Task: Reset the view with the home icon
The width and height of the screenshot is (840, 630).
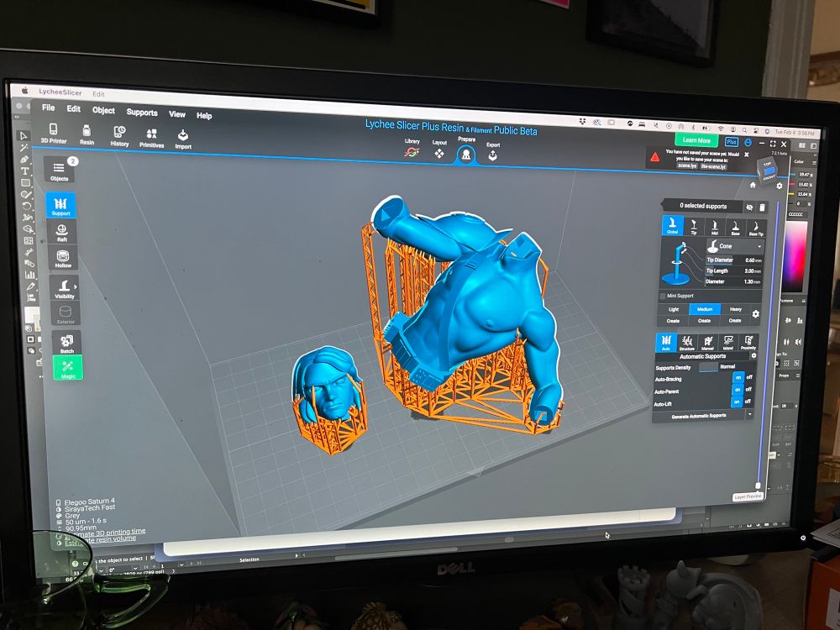Action: (x=753, y=185)
